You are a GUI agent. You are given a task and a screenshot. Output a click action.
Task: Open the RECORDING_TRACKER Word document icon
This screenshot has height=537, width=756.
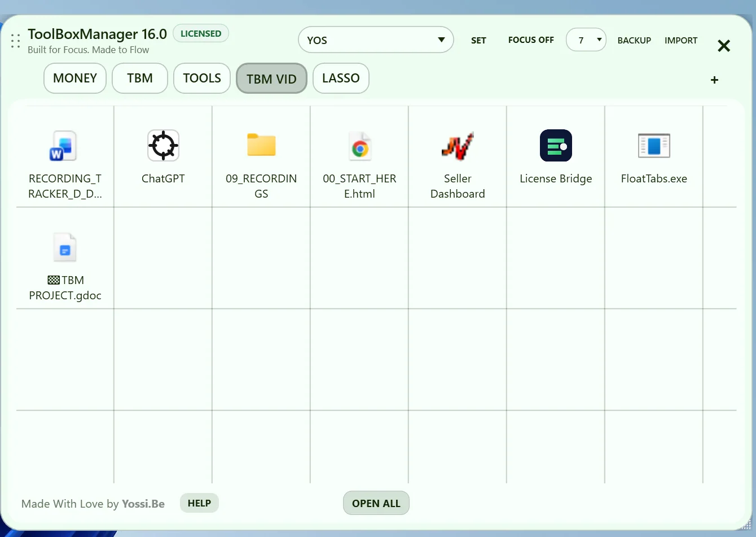(63, 146)
